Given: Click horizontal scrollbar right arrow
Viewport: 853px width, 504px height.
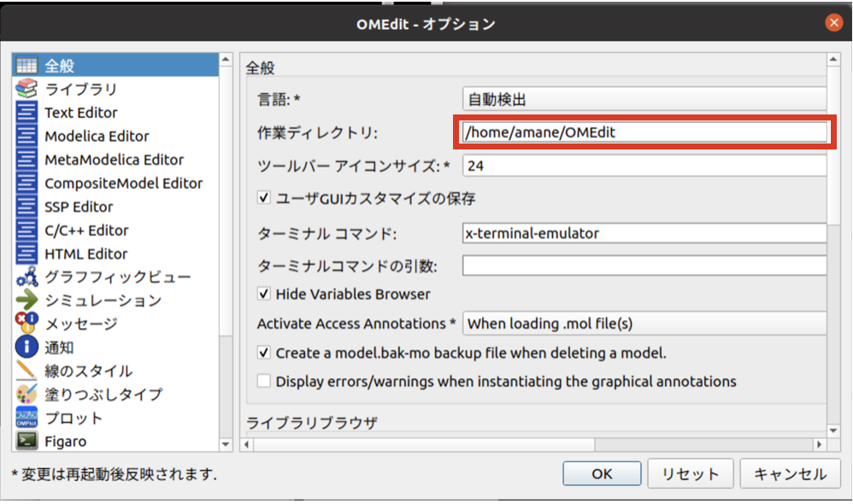Looking at the screenshot, I should coord(820,444).
